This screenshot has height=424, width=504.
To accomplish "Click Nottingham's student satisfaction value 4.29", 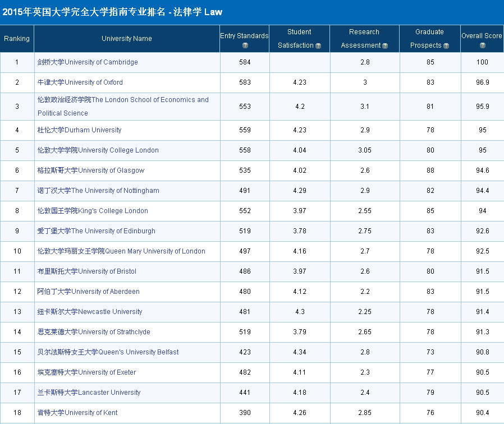I will [x=300, y=191].
